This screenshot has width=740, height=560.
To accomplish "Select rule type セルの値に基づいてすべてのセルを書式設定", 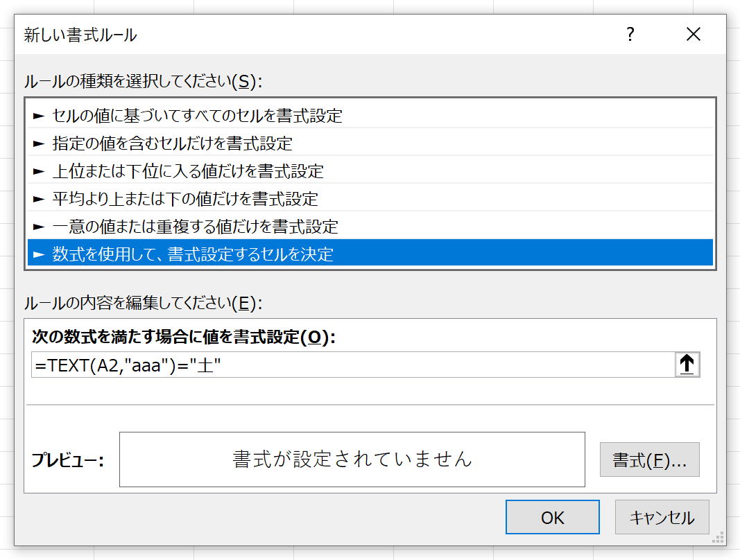I will 370,115.
